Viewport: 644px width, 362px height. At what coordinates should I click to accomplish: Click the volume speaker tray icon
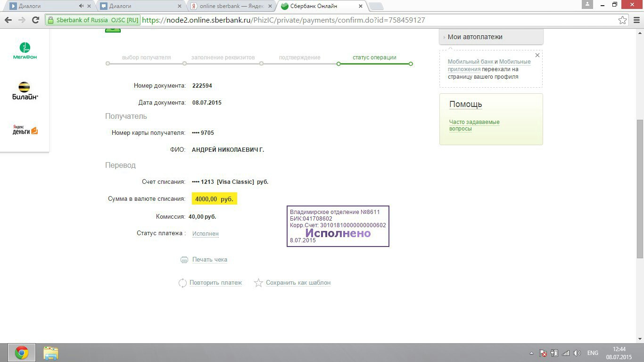pyautogui.click(x=577, y=353)
